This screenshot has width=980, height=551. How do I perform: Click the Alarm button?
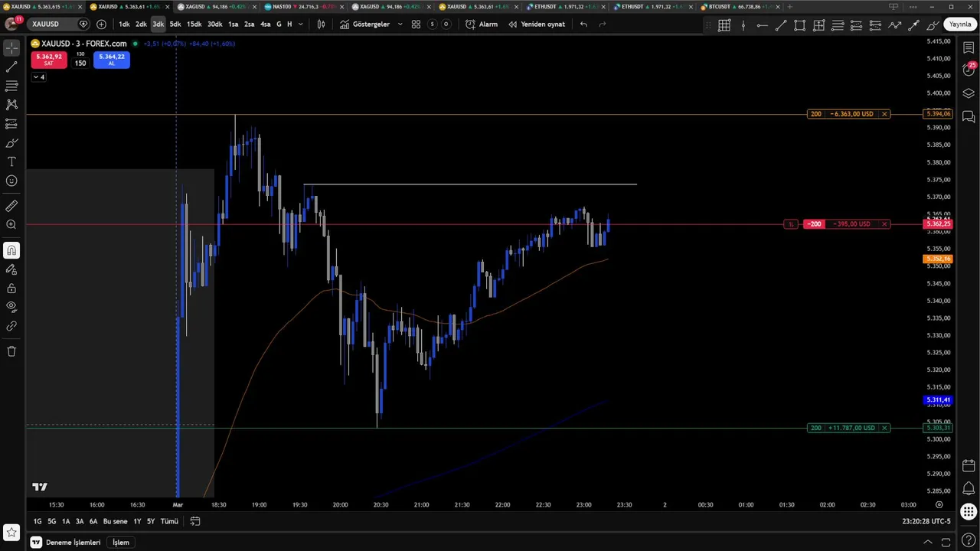[x=482, y=24]
